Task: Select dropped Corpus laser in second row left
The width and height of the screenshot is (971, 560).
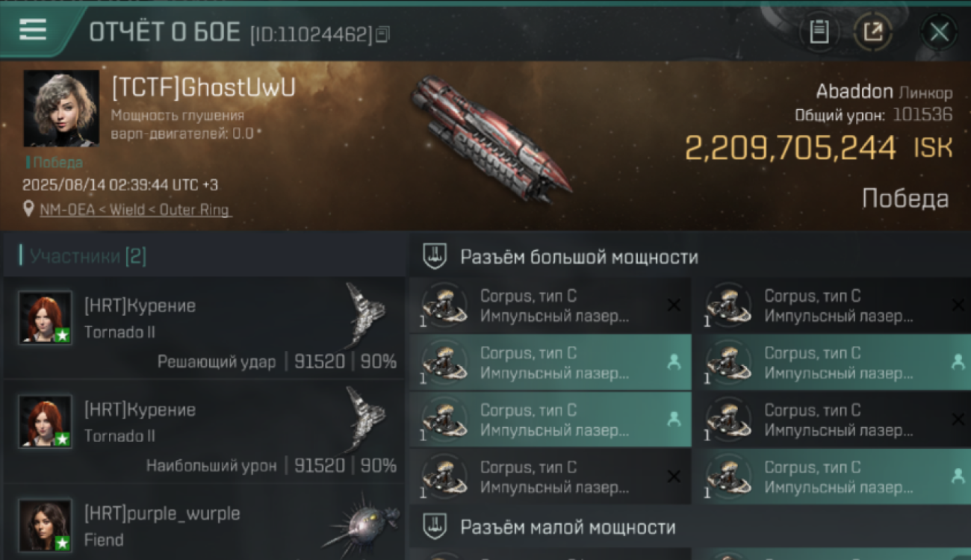Action: tap(550, 362)
